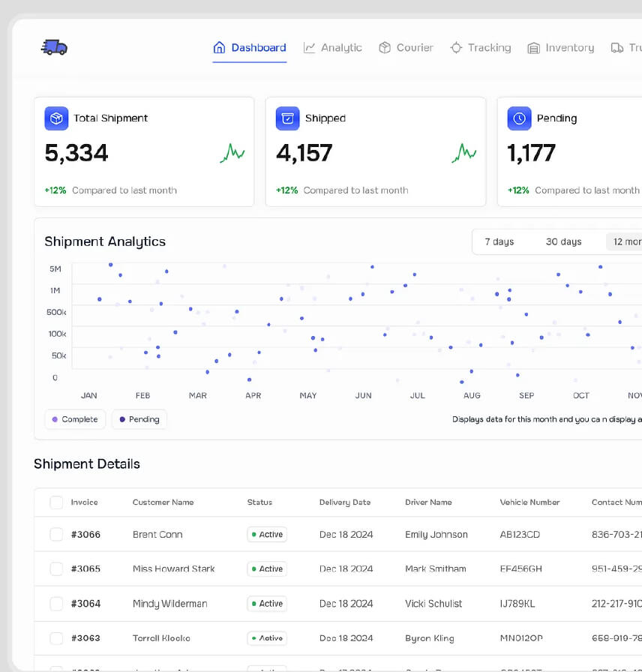This screenshot has width=642, height=672.
Task: Click the delivery truck logo
Action: (x=55, y=47)
